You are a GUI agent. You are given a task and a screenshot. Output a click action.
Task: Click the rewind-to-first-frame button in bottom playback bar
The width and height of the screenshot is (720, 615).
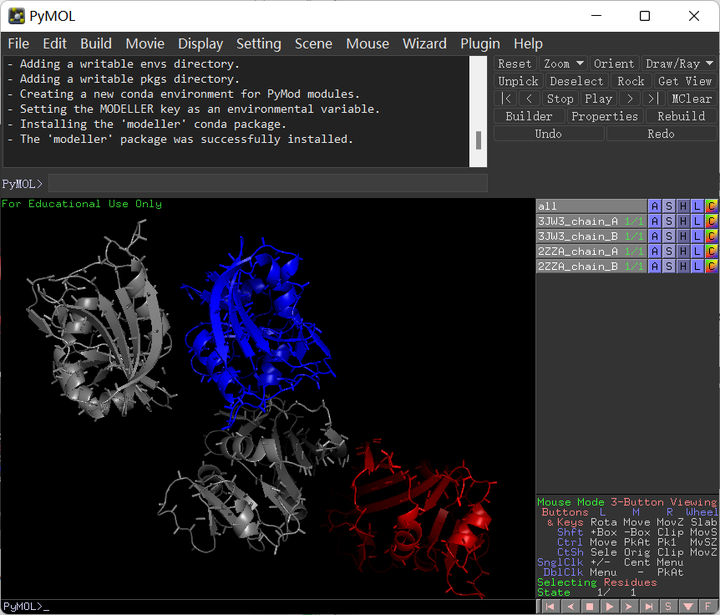click(549, 606)
